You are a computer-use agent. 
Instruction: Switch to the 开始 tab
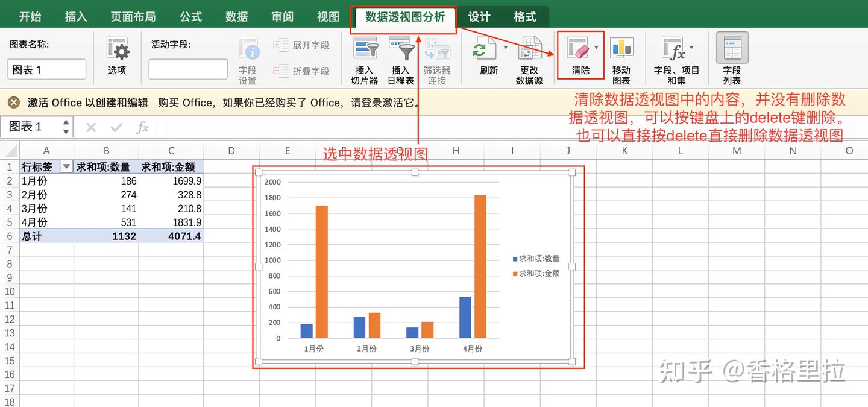[30, 17]
